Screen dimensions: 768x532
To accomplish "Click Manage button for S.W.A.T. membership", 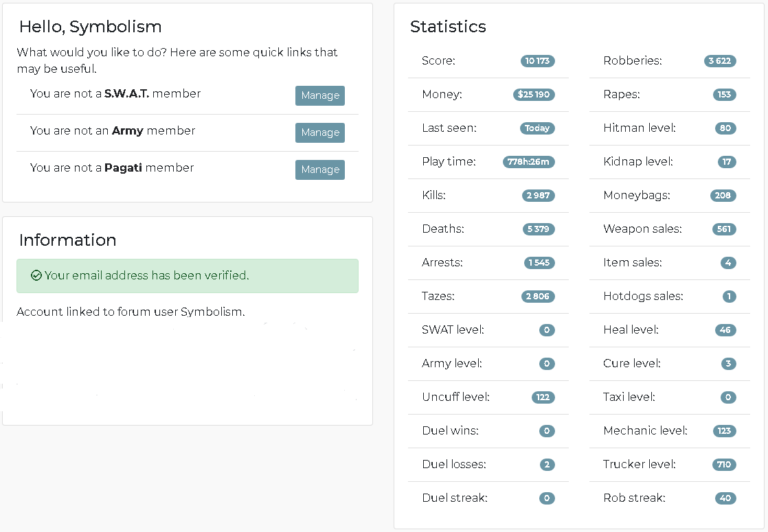I will (x=320, y=95).
